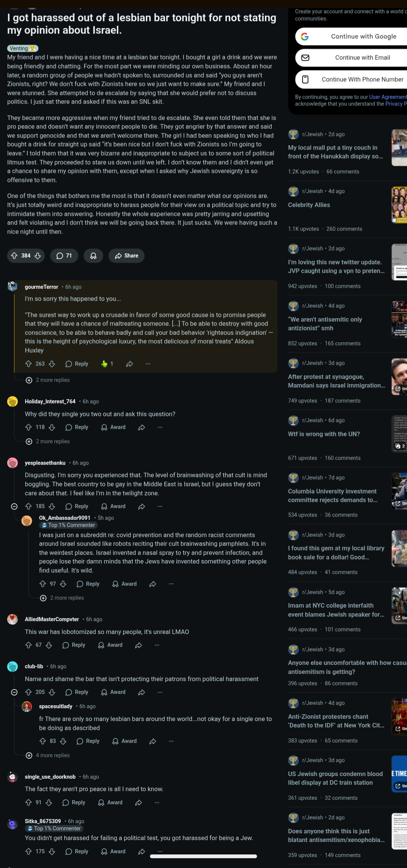This screenshot has width=407, height=868.
Task: Share Holiday_Interest_764's comment via arrow icon
Action: click(x=142, y=427)
